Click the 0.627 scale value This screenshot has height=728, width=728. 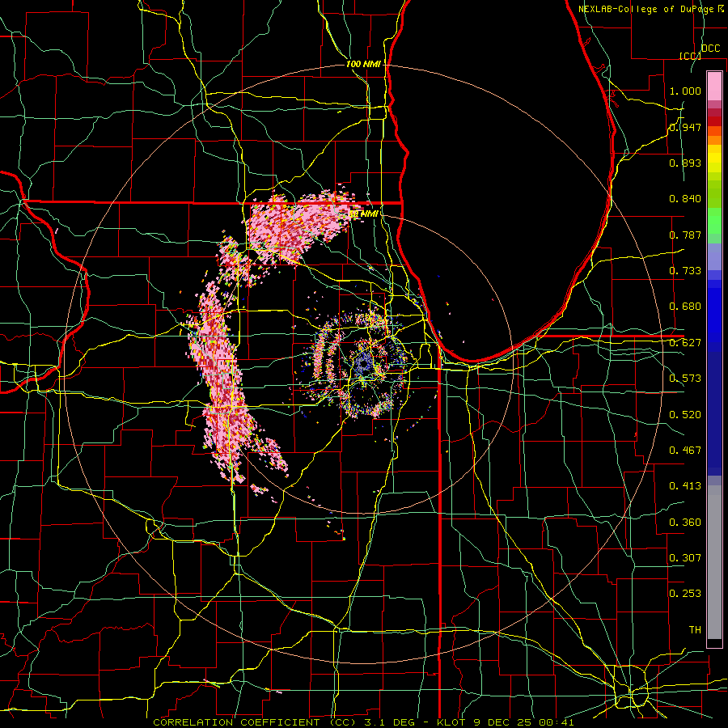pos(685,343)
